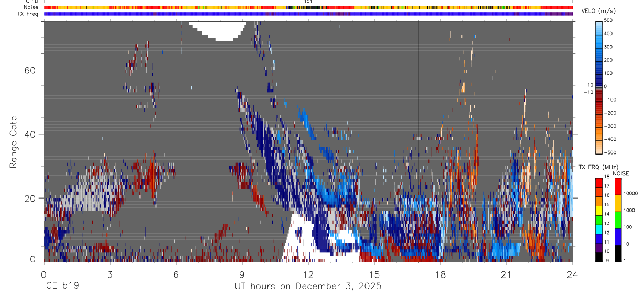Click the blue TX Freq strip above the plot
The width and height of the screenshot is (644, 297).
[308, 14]
